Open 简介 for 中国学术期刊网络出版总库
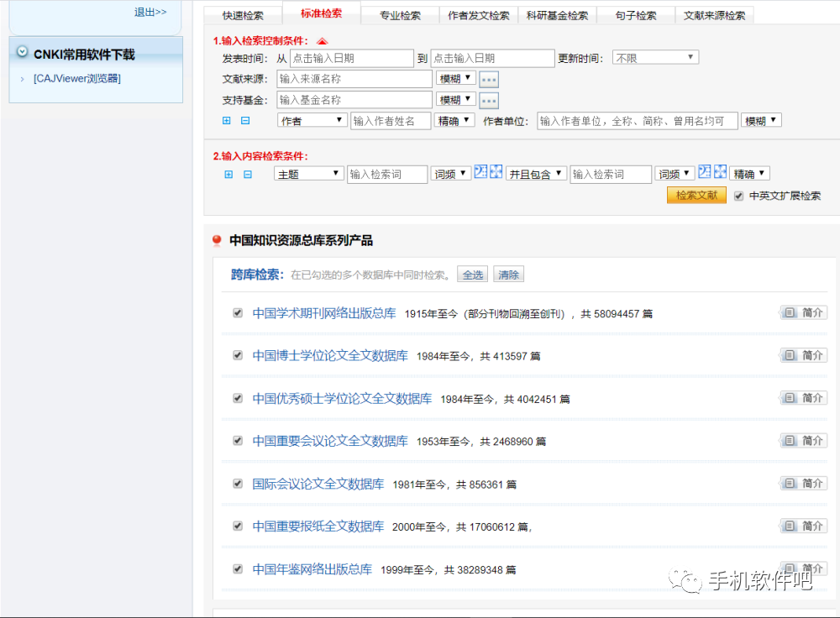This screenshot has width=840, height=618. [803, 312]
